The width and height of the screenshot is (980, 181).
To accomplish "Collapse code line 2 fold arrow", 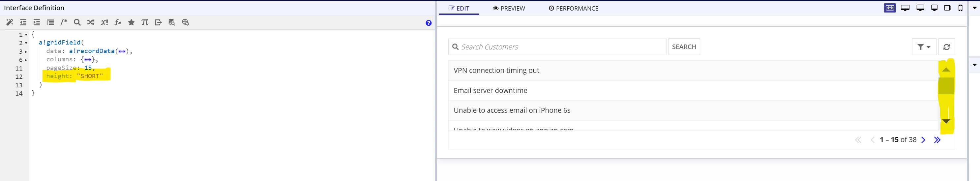I will pyautogui.click(x=26, y=43).
